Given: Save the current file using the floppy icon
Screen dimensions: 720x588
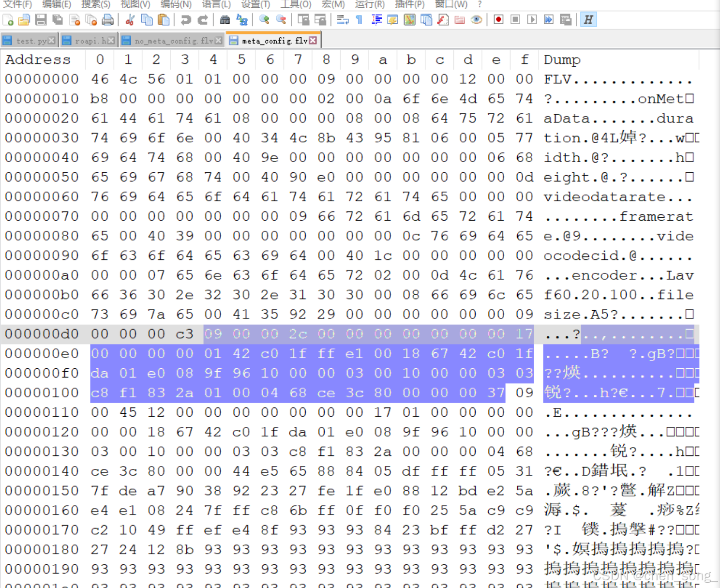Looking at the screenshot, I should click(41, 20).
